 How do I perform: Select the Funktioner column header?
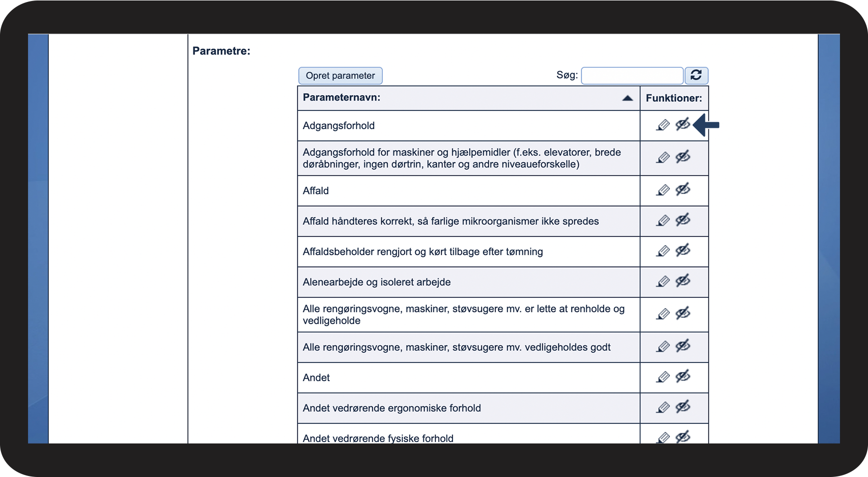[x=674, y=98]
